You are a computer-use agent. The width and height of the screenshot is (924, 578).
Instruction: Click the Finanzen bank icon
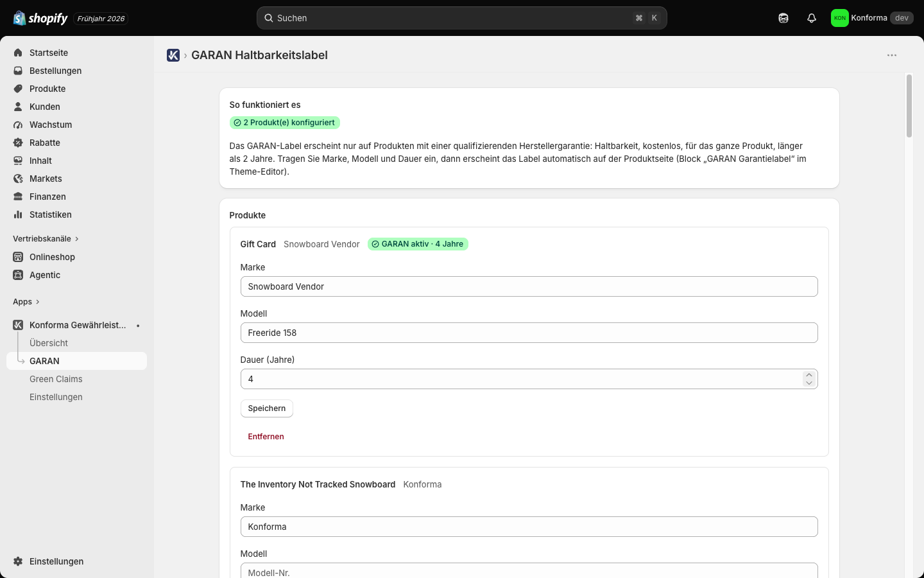(18, 197)
